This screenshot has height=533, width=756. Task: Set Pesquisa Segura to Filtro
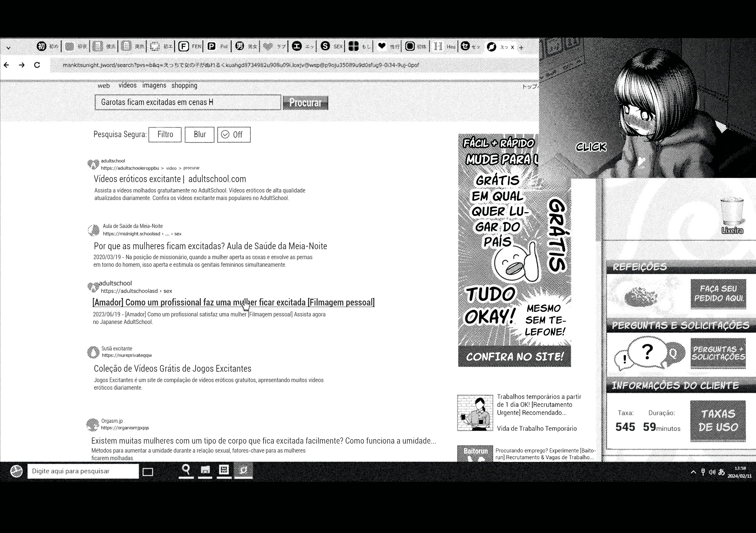(165, 135)
